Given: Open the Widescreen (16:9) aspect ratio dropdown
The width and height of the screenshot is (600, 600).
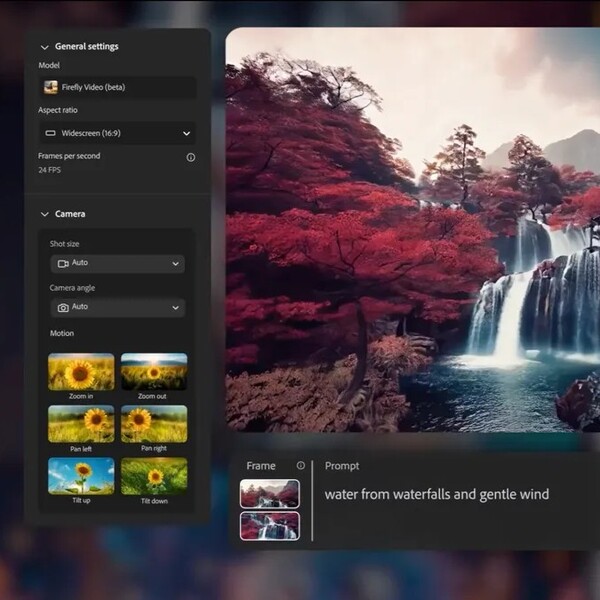Looking at the screenshot, I should click(118, 133).
